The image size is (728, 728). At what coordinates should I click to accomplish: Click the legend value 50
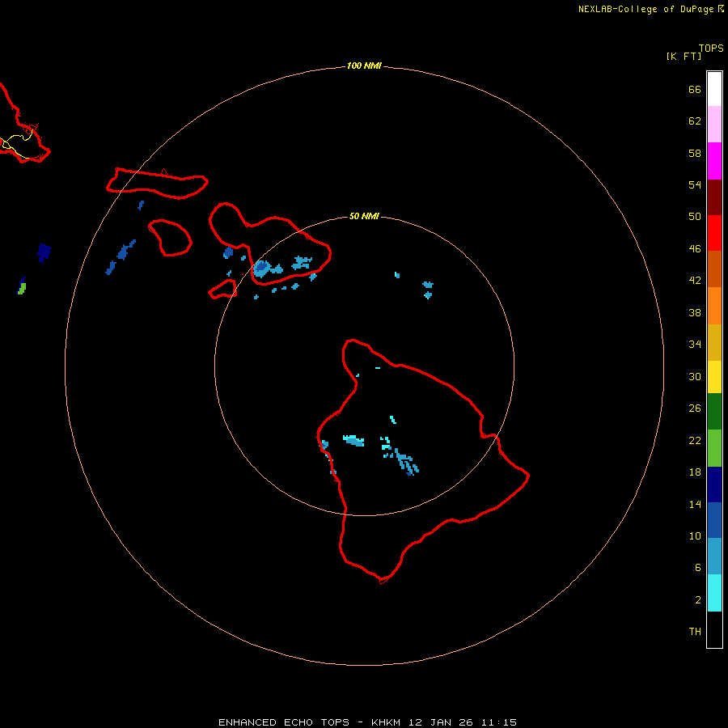695,217
